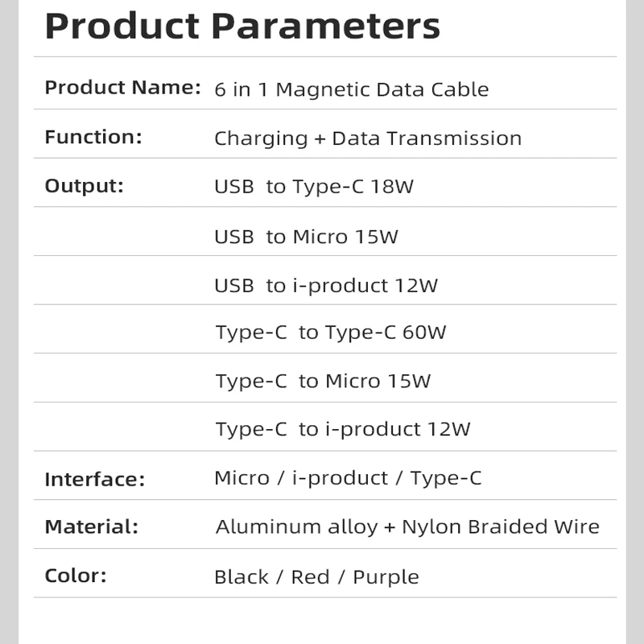Click the Product Name label
This screenshot has width=644, height=644.
(122, 88)
